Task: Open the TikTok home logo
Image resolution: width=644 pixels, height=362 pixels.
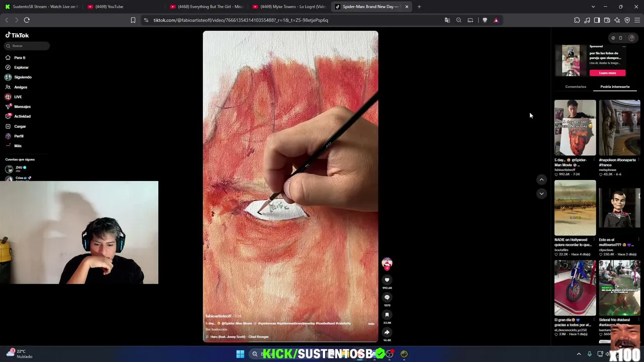Action: tap(17, 35)
